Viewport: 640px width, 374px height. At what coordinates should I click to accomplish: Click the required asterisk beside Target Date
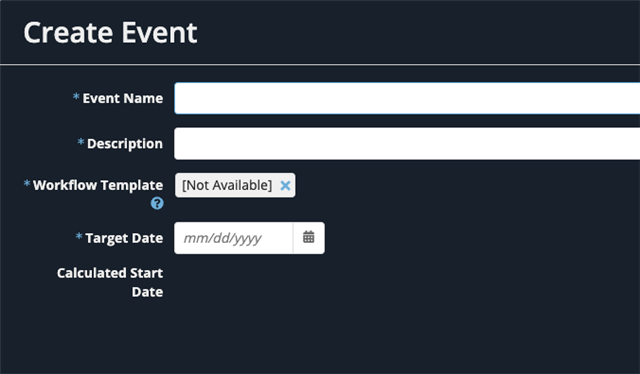79,237
